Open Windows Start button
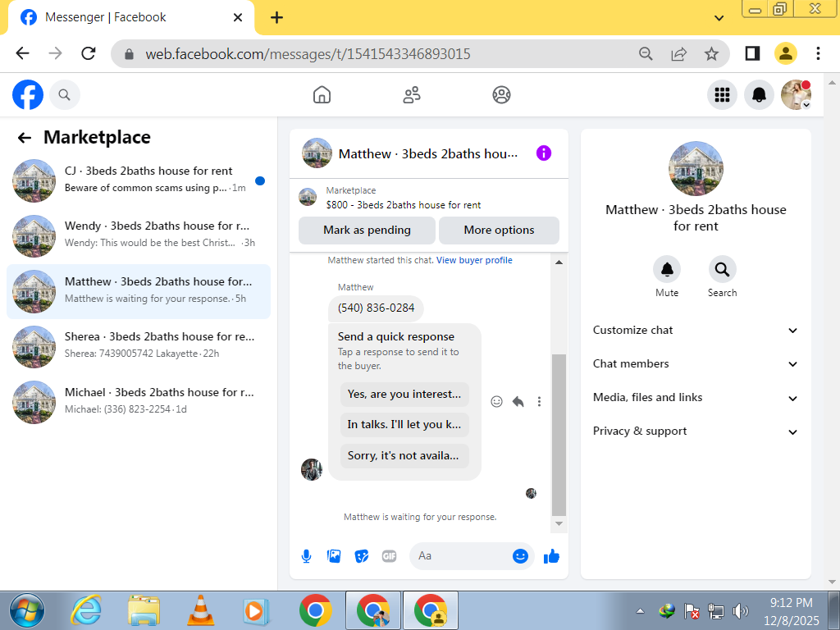This screenshot has width=840, height=630. click(26, 611)
